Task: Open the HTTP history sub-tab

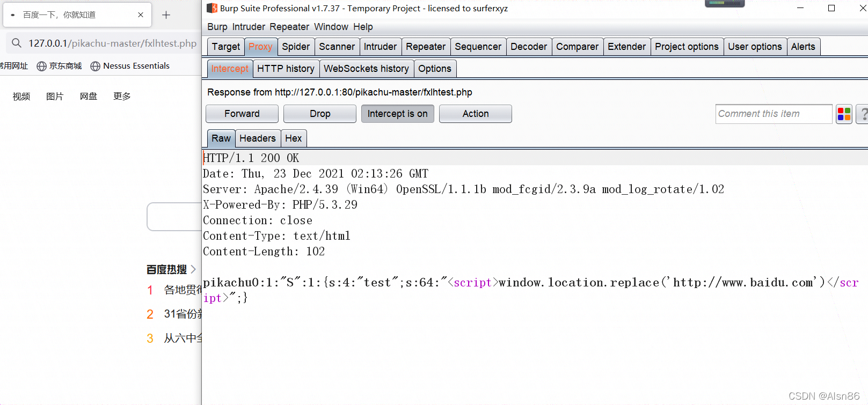Action: point(286,69)
